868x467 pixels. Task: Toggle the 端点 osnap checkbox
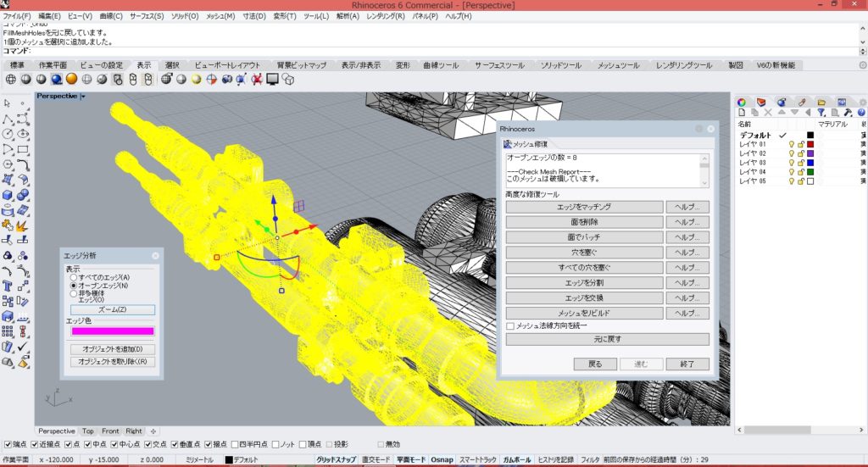[x=8, y=444]
